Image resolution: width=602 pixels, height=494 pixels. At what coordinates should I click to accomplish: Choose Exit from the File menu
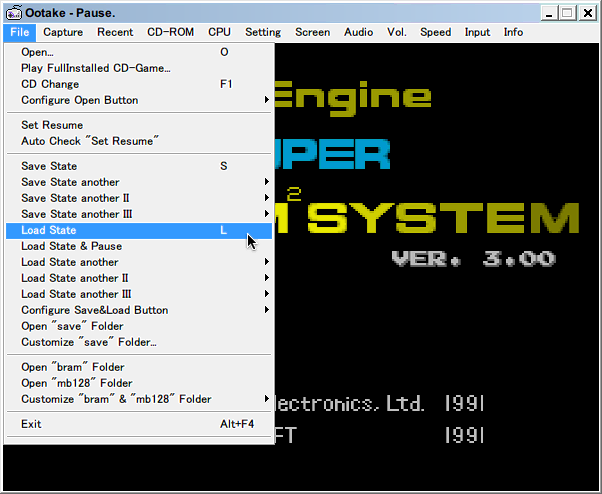(x=139, y=424)
